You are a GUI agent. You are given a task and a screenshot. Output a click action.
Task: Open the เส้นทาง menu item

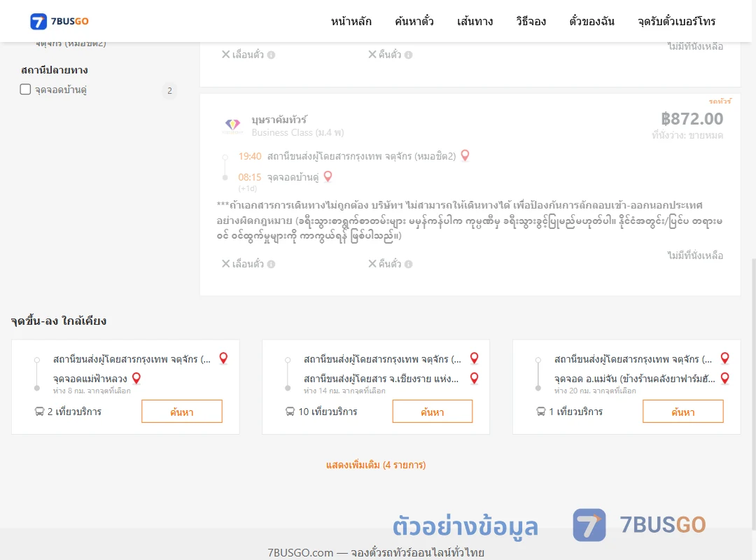click(475, 21)
